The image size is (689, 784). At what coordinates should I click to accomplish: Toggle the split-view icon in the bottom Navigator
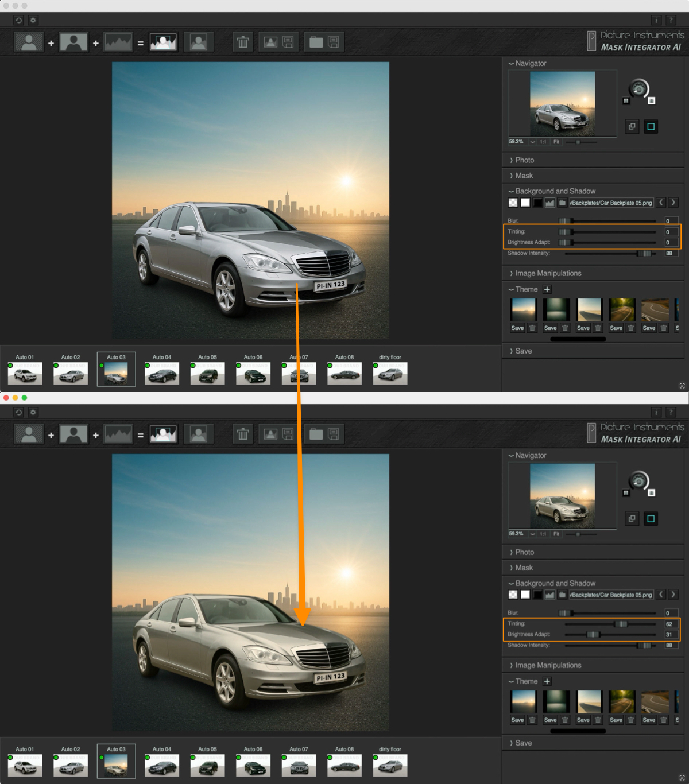coord(632,518)
